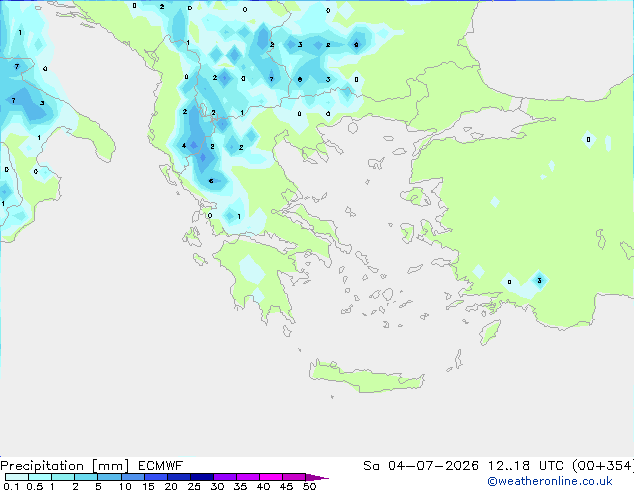This screenshot has width=634, height=490.
Task: Click the "20" legend scale label
Action: [171, 486]
